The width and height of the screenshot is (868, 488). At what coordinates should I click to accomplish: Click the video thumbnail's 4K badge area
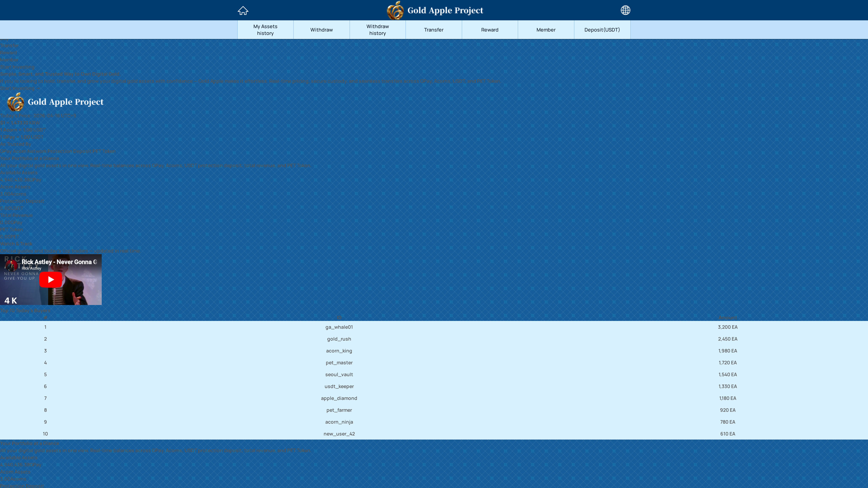coord(11,300)
